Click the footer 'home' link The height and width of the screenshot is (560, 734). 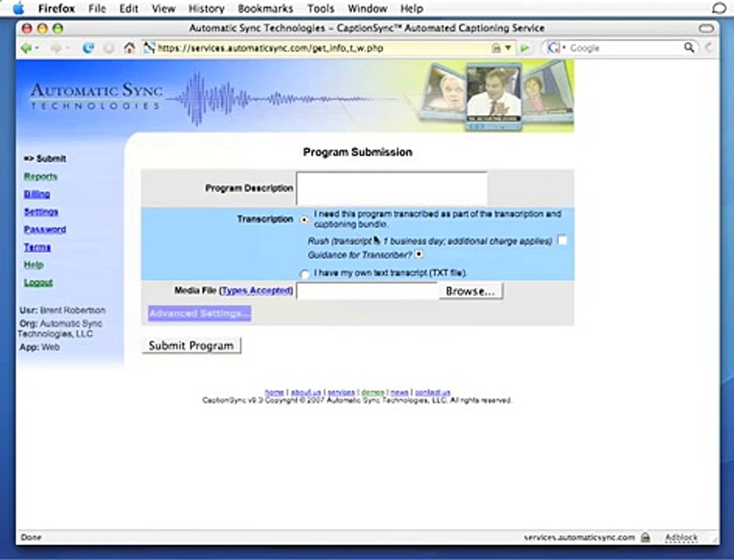274,392
